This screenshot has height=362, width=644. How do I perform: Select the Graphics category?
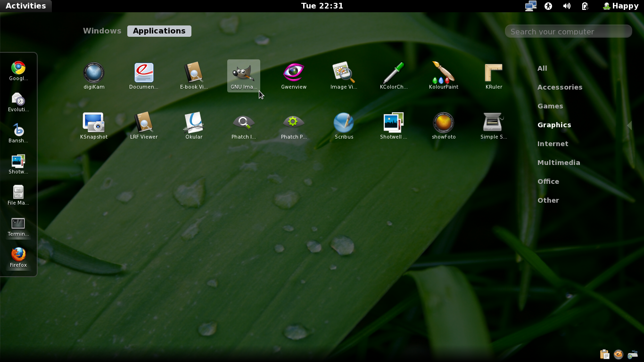(554, 125)
